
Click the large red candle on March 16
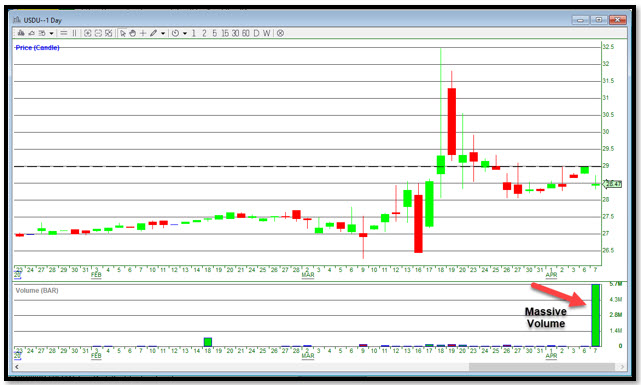click(x=418, y=224)
